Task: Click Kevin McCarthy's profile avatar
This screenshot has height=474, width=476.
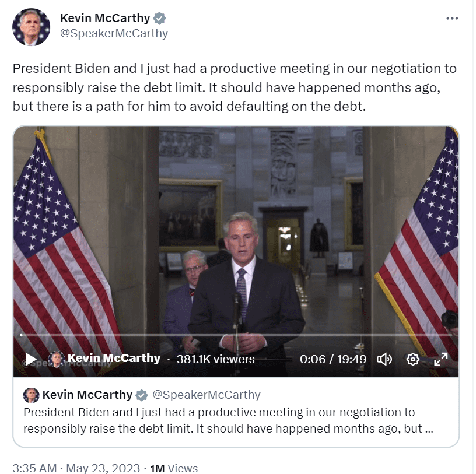Action: [x=32, y=26]
